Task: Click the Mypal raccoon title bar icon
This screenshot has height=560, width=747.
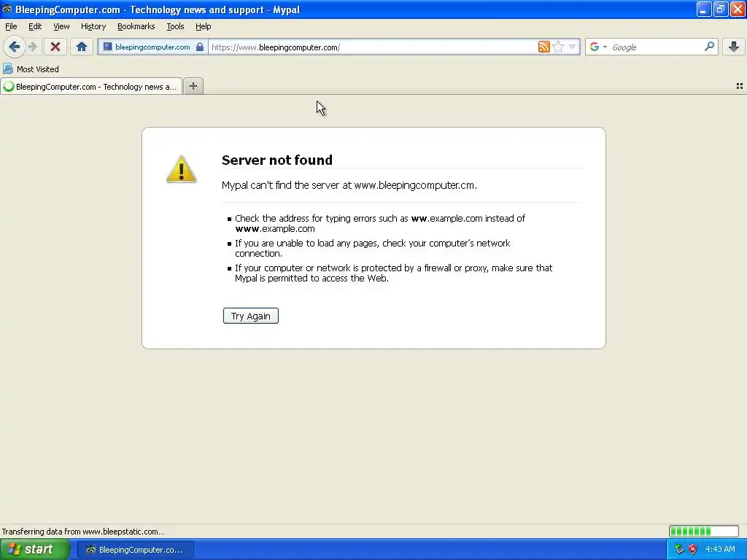Action: click(7, 9)
